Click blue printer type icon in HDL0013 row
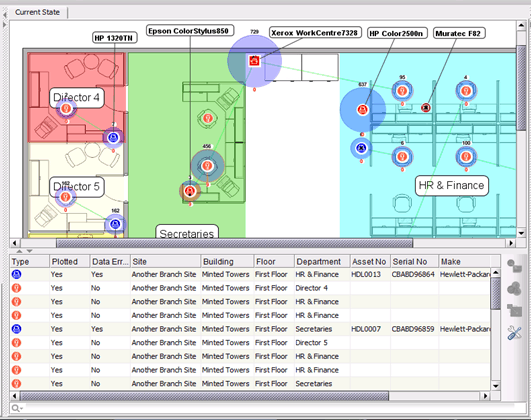The height and width of the screenshot is (420, 531). coord(16,274)
